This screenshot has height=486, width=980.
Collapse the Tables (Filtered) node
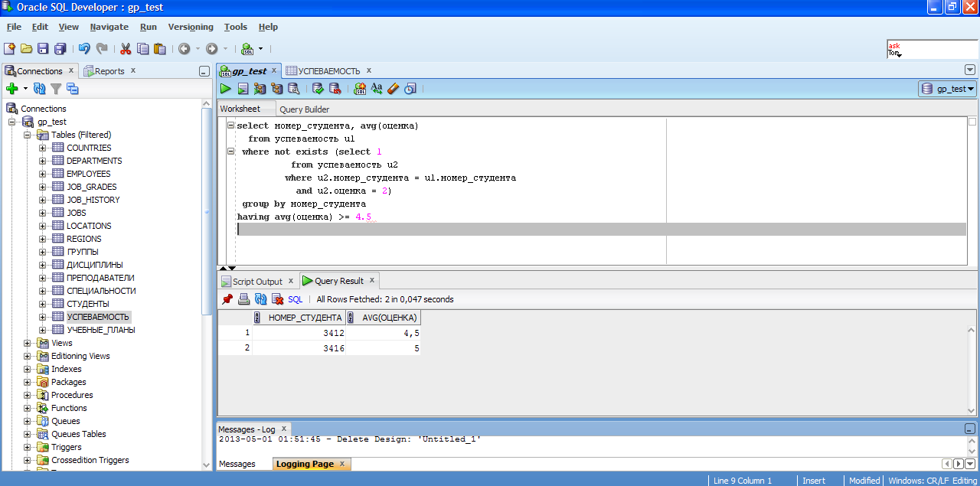(x=28, y=135)
